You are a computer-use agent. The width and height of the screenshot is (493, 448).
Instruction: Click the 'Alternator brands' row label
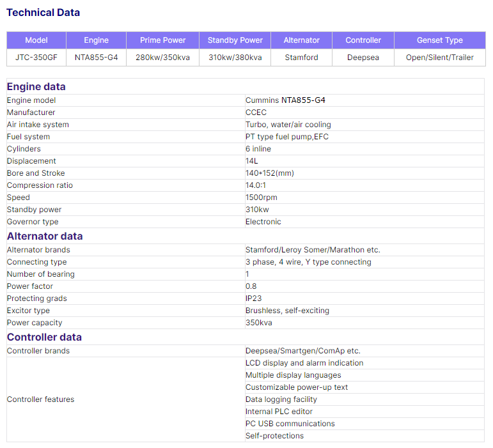pos(38,250)
